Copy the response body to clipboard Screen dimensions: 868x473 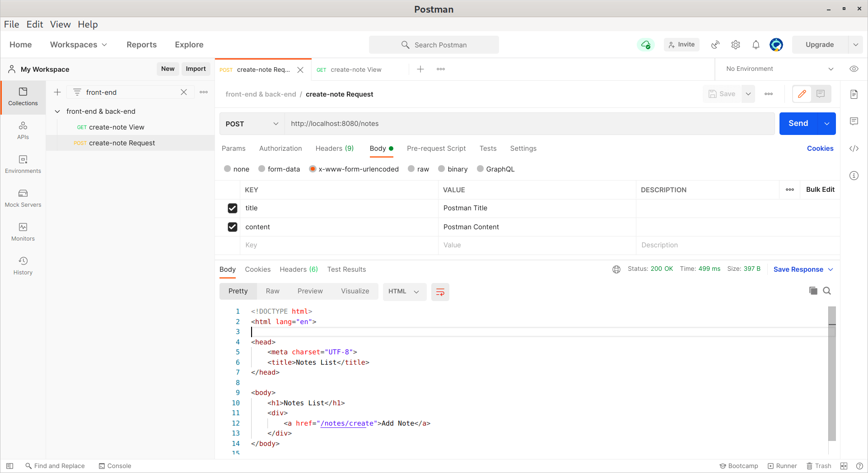(x=813, y=291)
